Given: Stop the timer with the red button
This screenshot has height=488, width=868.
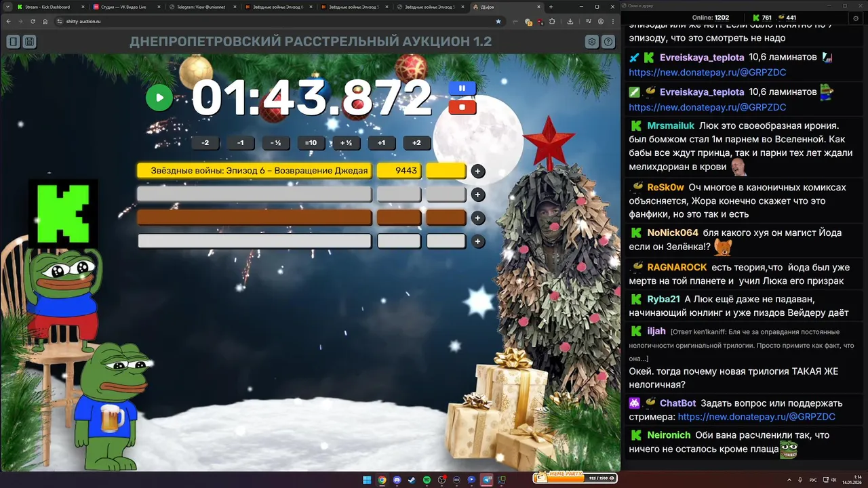Looking at the screenshot, I should click(x=462, y=107).
